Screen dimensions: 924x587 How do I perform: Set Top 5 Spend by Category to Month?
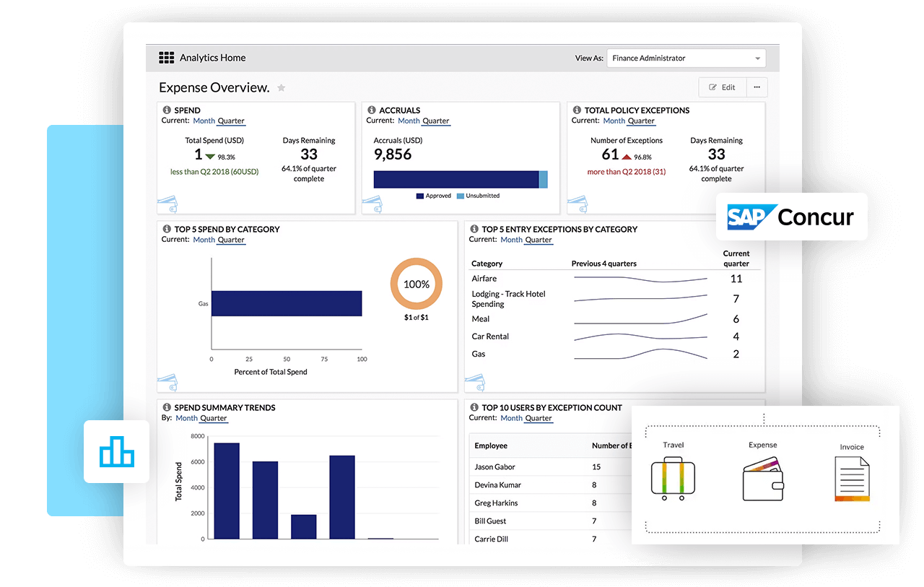(x=204, y=240)
